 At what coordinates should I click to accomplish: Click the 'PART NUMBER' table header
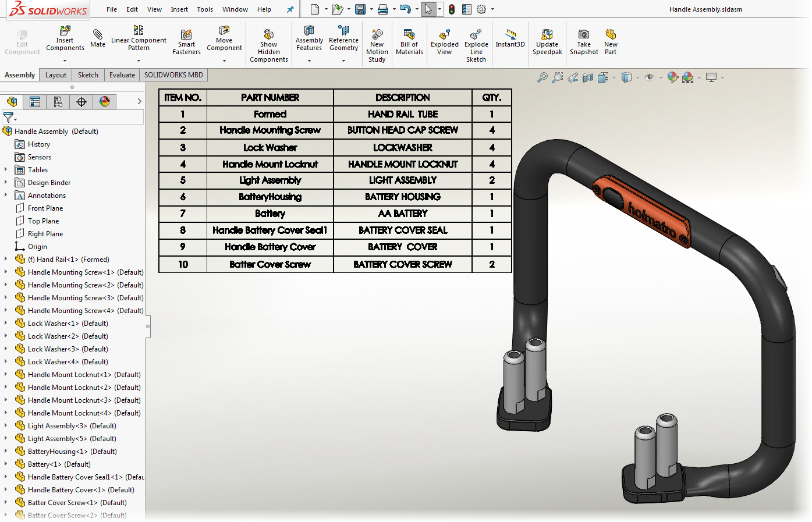(270, 97)
